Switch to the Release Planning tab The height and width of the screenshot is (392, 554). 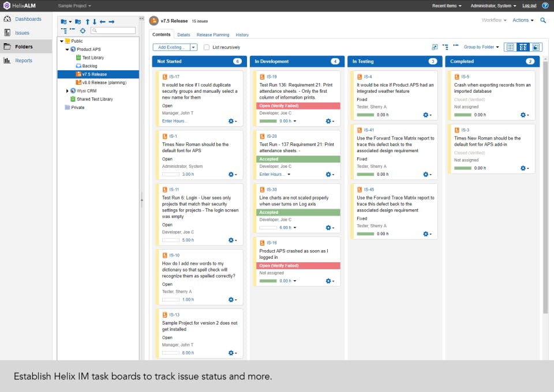213,35
